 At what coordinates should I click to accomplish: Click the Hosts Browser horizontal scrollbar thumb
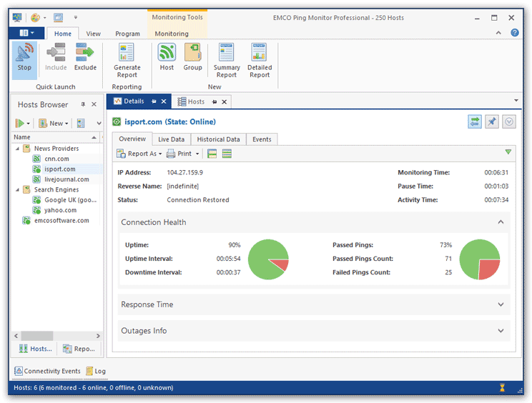(37, 336)
